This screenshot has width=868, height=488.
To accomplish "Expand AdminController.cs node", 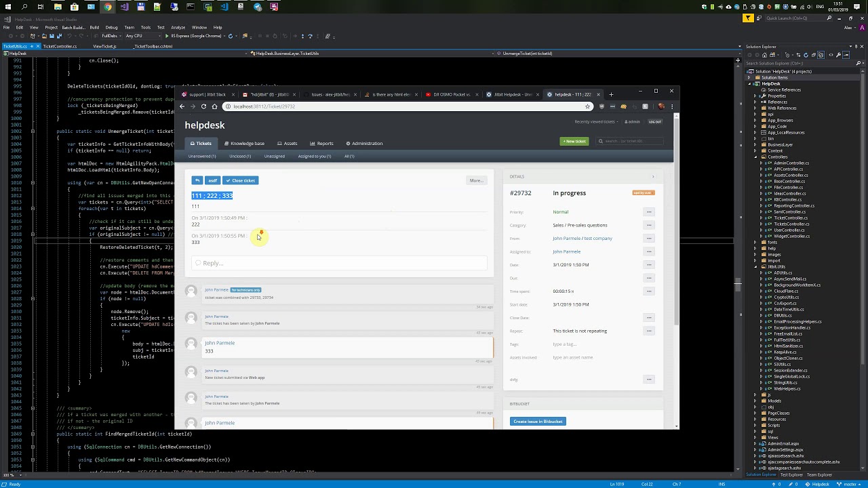I will point(761,163).
